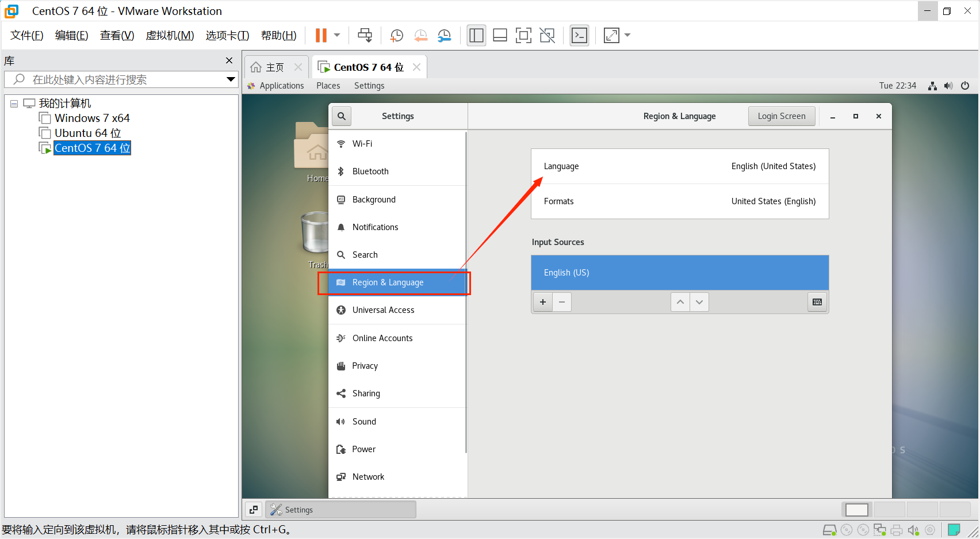Click GNOME power icon in top bar
This screenshot has width=980, height=539.
[x=965, y=86]
